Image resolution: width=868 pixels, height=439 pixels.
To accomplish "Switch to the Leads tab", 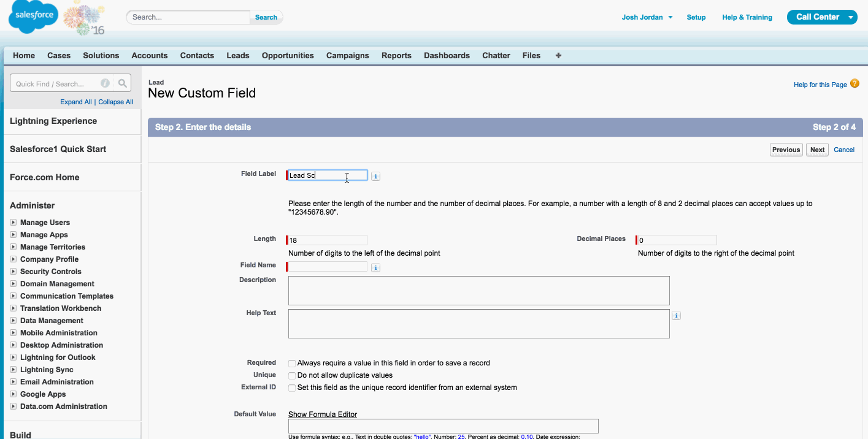I will coord(237,55).
